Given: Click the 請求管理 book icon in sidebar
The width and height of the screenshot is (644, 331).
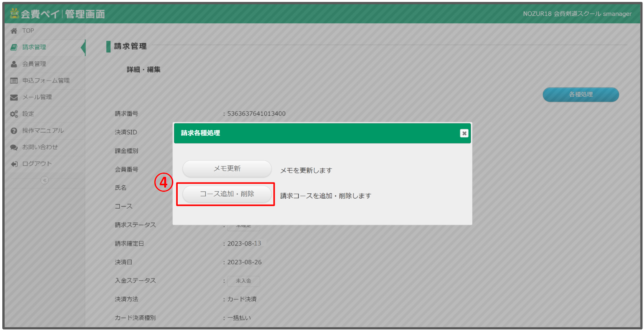Looking at the screenshot, I should coord(14,47).
